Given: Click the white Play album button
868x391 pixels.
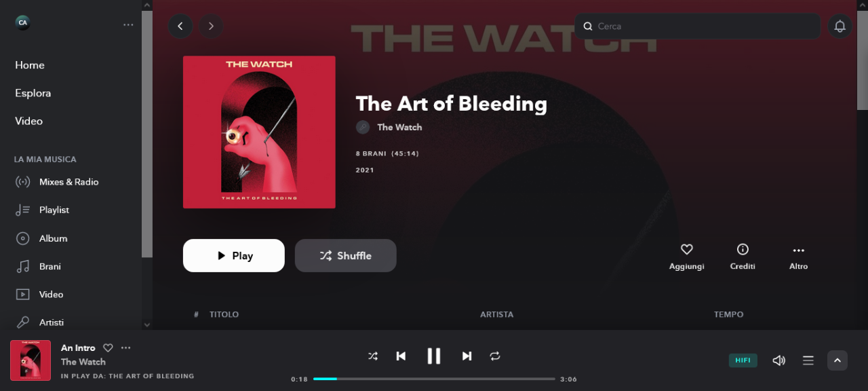Looking at the screenshot, I should coord(234,255).
